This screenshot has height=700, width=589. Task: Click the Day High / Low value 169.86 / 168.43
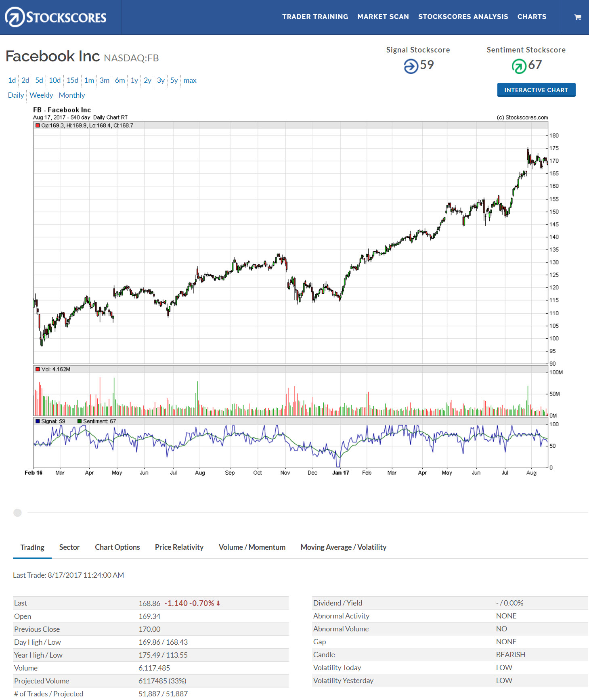click(163, 642)
